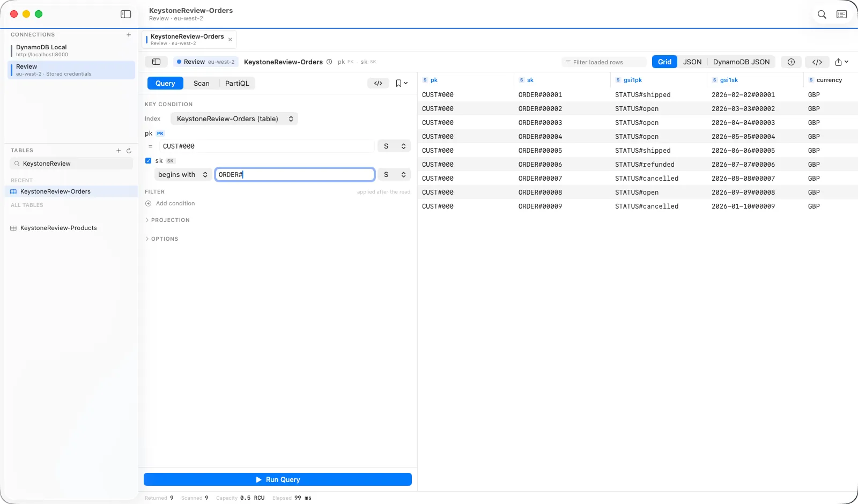858x504 pixels.
Task: Switch results to JSON view
Action: (x=692, y=62)
